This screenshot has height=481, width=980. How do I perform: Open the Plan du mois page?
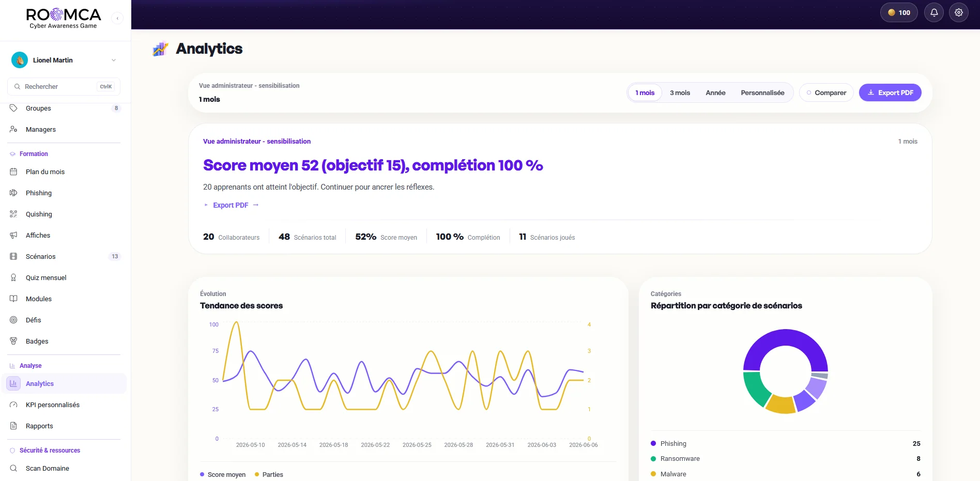pos(64,172)
